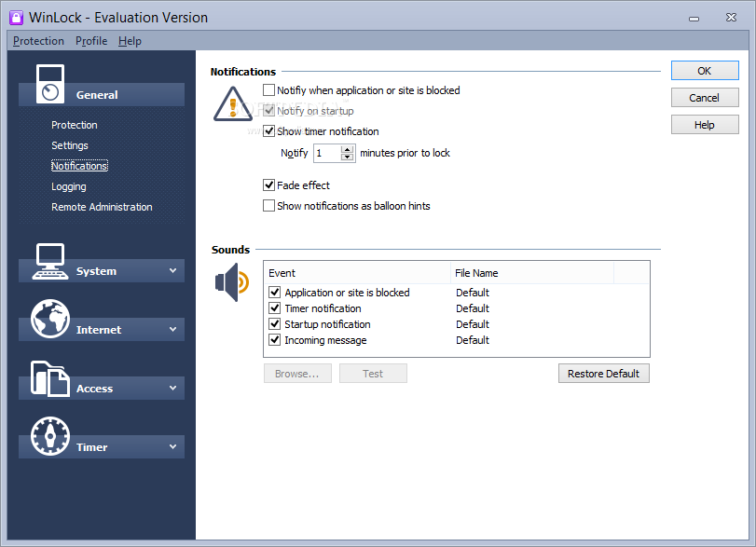Open the Help menu
Screen dimensions: 756x547
pos(130,41)
